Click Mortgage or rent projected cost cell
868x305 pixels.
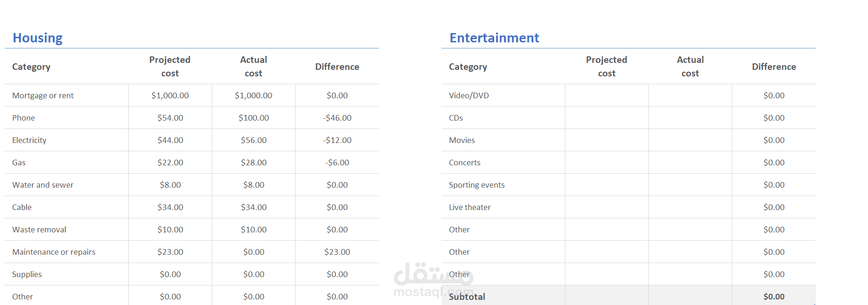pos(170,95)
